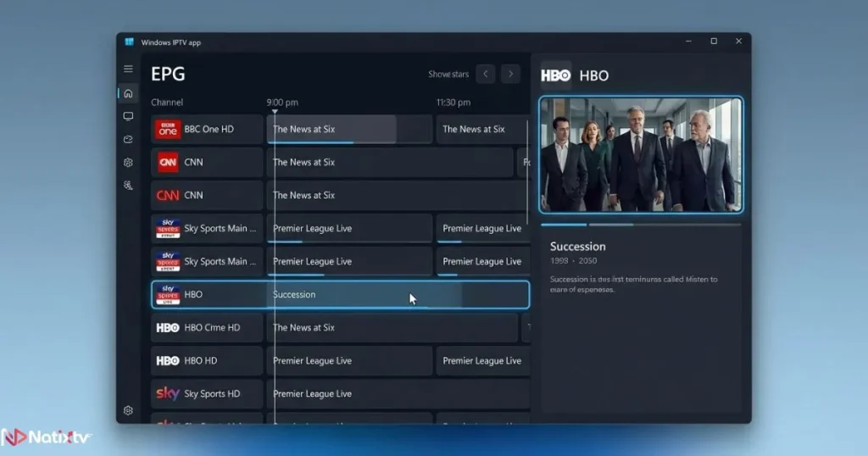Click the Channel column header
This screenshot has height=456, width=868.
pos(167,103)
